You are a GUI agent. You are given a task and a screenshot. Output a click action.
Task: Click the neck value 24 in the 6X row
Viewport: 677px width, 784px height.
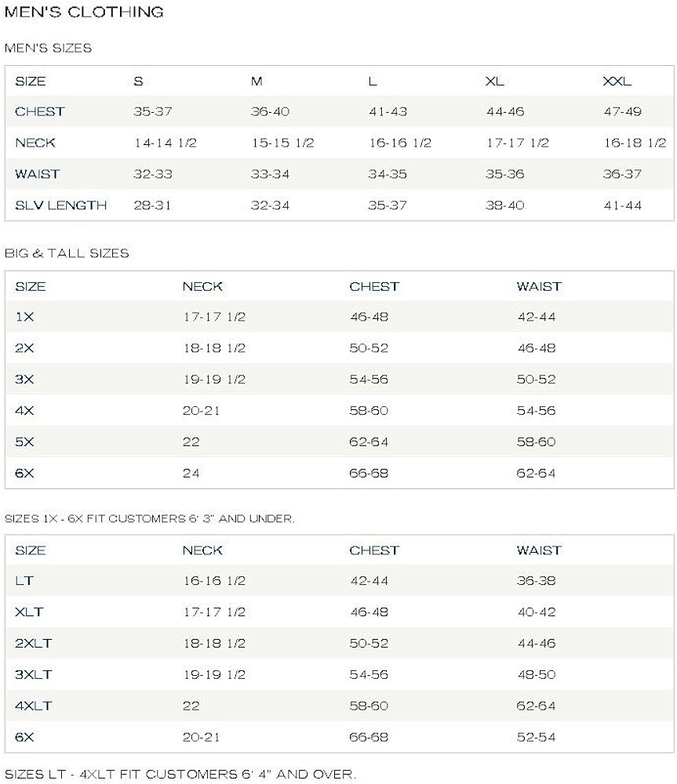coord(191,474)
